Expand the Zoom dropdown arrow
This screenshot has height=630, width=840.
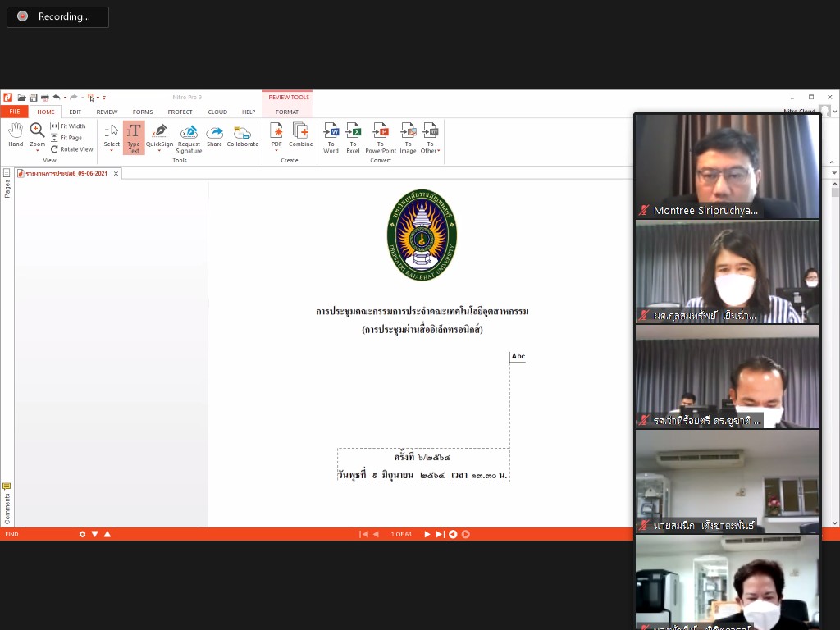tap(37, 151)
